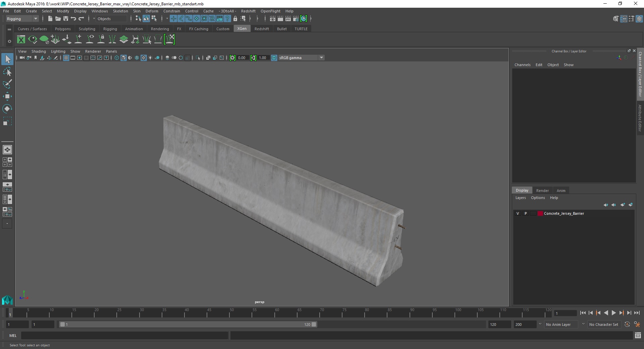Image resolution: width=644 pixels, height=349 pixels.
Task: Click the Auto Keyframe toggle icon
Action: tap(627, 325)
